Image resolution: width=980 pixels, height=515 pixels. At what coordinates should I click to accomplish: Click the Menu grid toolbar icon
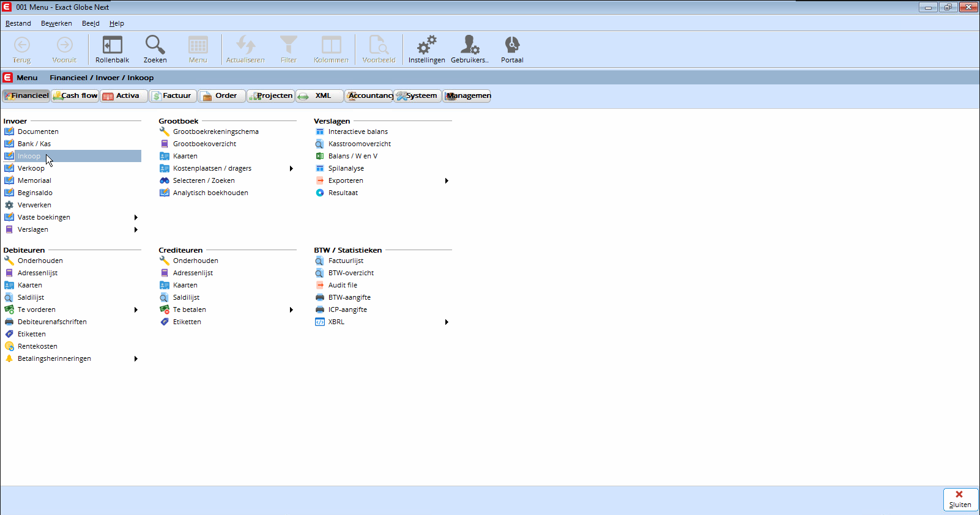click(198, 49)
